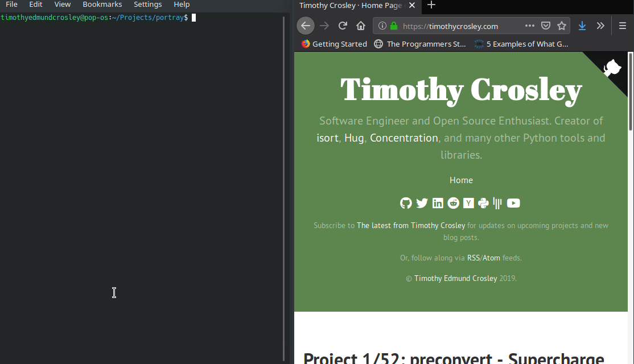
Task: Open the YouTube channel icon
Action: coord(513,203)
